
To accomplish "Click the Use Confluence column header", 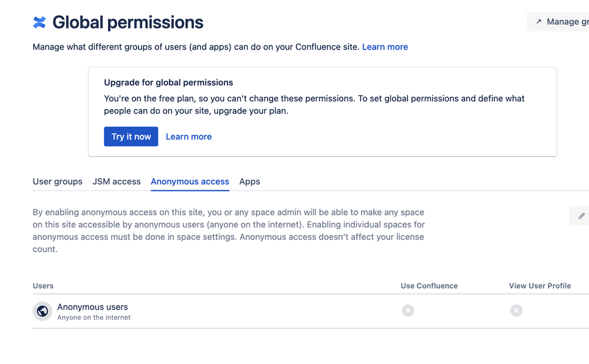I will coord(429,286).
